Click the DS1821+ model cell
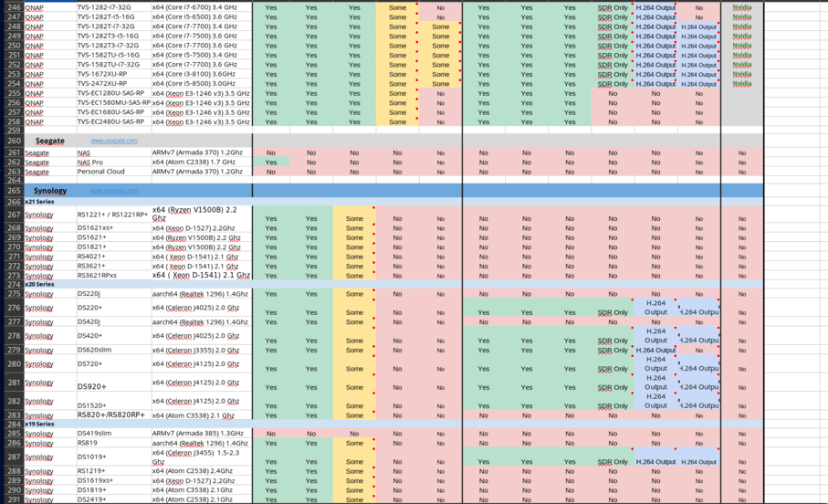 (113, 247)
